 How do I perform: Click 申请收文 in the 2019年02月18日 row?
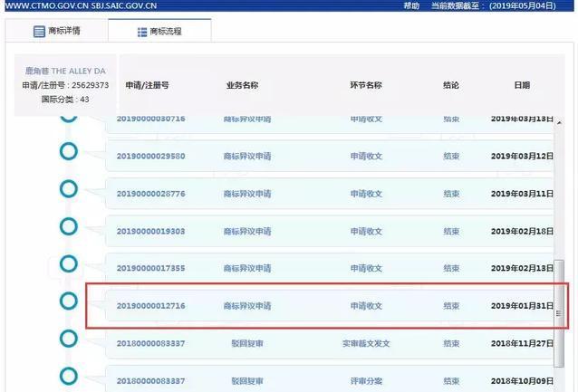tap(366, 232)
